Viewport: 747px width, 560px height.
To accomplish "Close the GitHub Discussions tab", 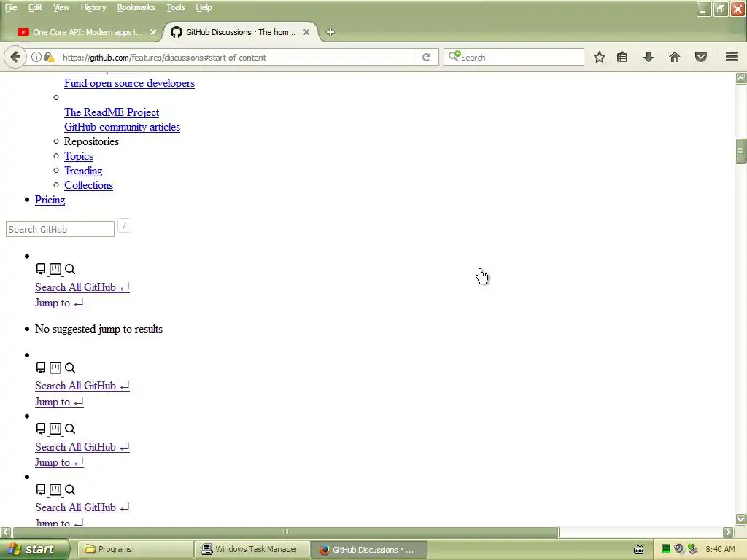I will [x=306, y=32].
